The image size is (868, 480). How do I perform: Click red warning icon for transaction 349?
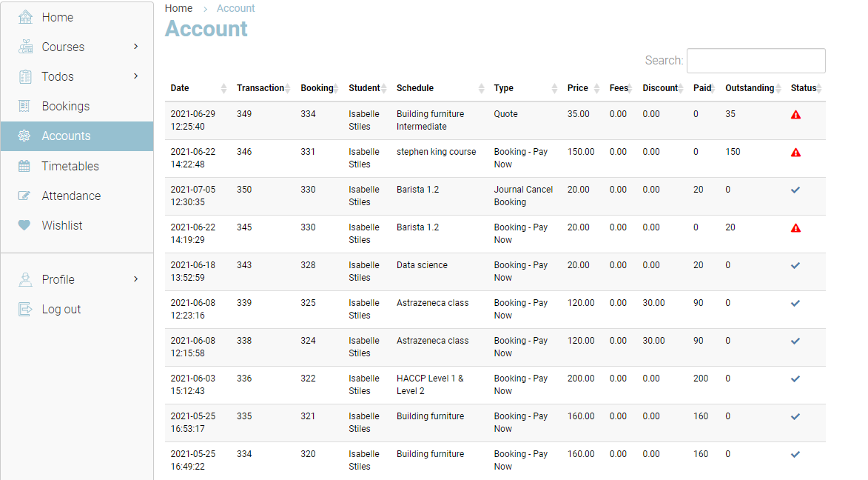(795, 115)
